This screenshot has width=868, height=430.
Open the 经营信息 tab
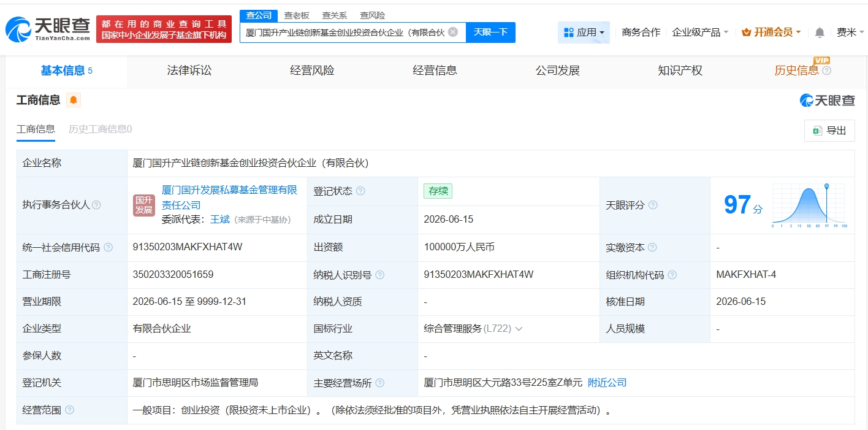pos(435,71)
